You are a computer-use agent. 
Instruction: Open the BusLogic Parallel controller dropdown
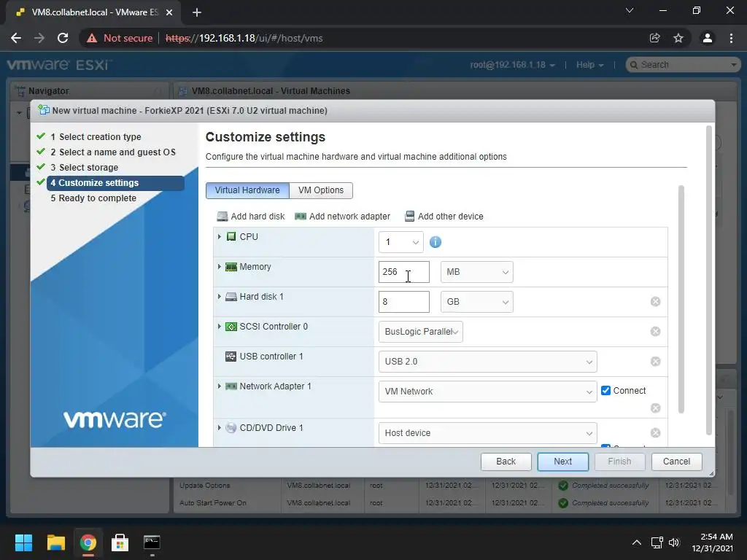click(x=421, y=332)
